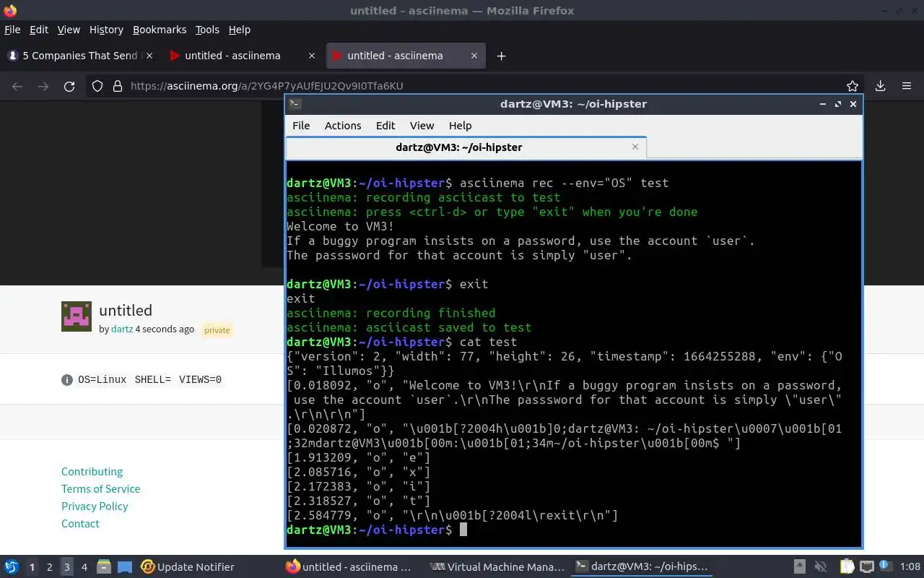Close the 5 Companies That Send tab
The width and height of the screenshot is (924, 578).
149,56
